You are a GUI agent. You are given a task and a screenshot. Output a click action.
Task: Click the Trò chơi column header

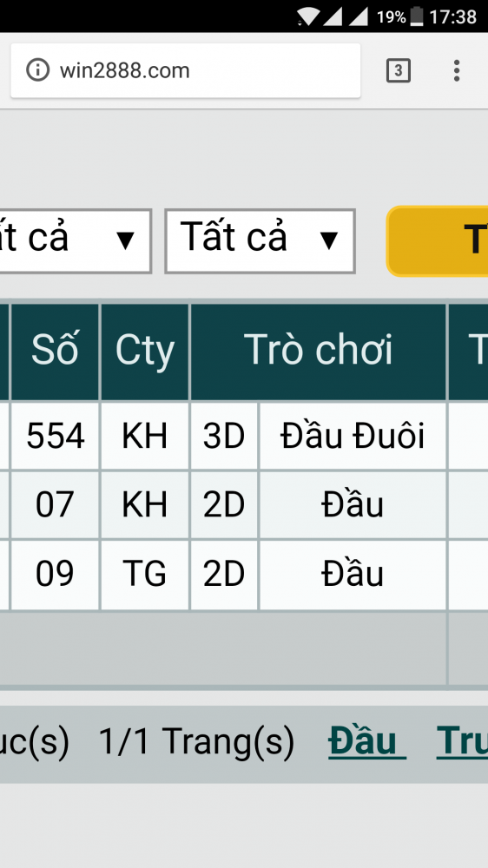[319, 351]
